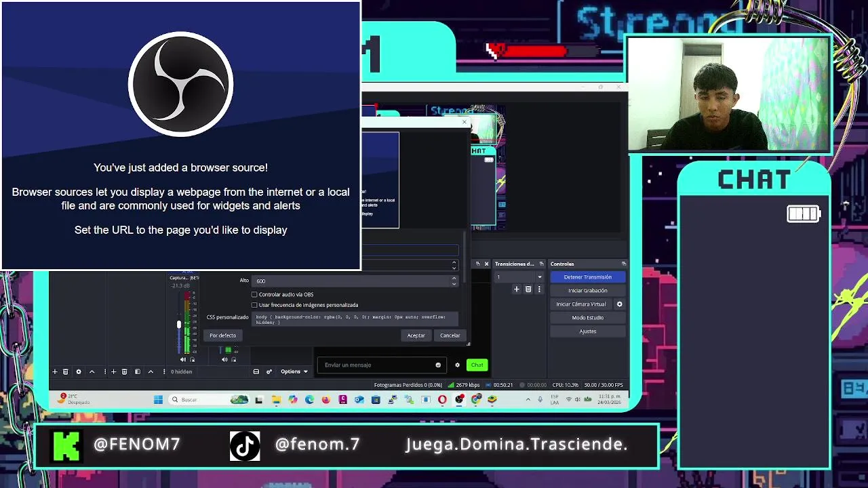Image resolution: width=868 pixels, height=488 pixels.
Task: Open BlueStacks icon on the taskbar
Action: click(493, 400)
